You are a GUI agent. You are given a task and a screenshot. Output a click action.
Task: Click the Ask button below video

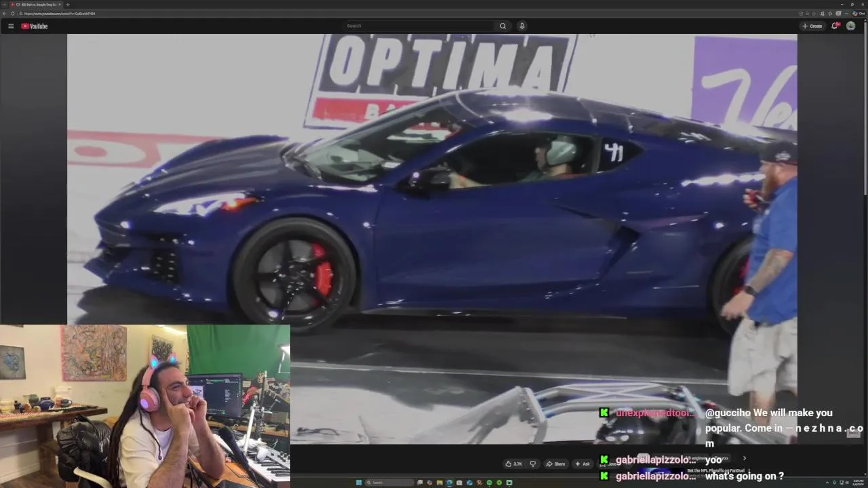[583, 464]
